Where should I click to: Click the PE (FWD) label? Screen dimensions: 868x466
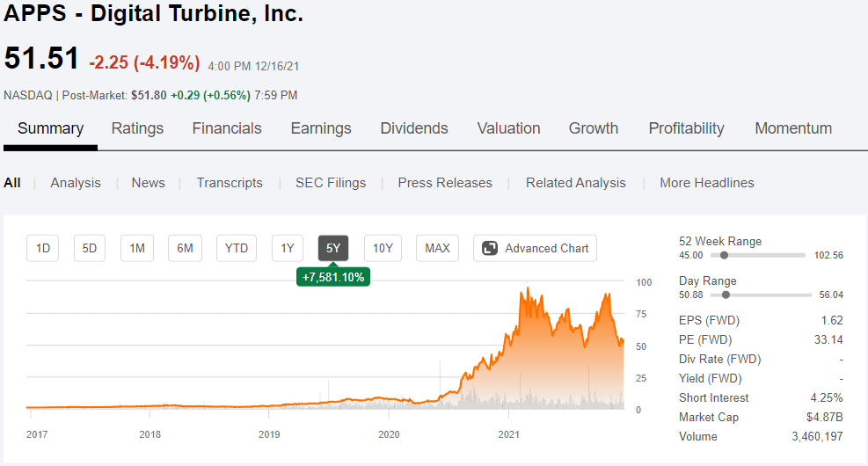tap(705, 339)
